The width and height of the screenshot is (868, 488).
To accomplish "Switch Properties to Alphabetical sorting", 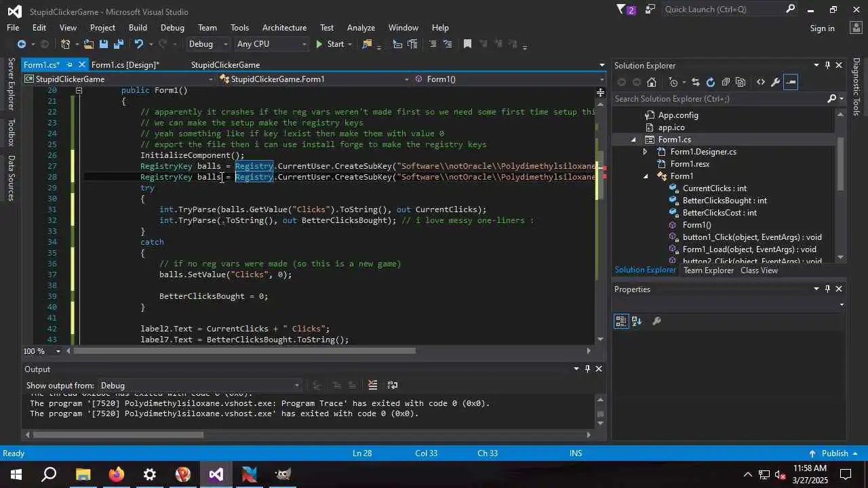I will pos(637,321).
